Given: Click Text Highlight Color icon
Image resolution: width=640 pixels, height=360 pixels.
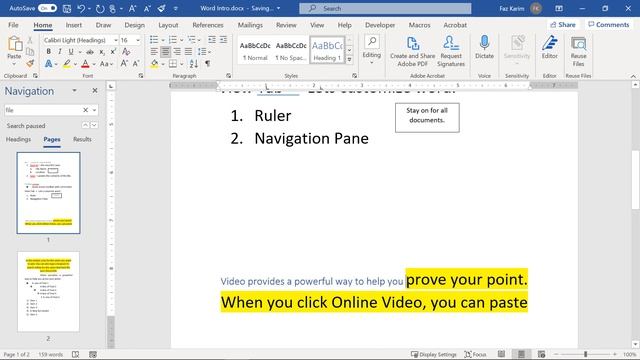Looking at the screenshot, I should pos(67,64).
